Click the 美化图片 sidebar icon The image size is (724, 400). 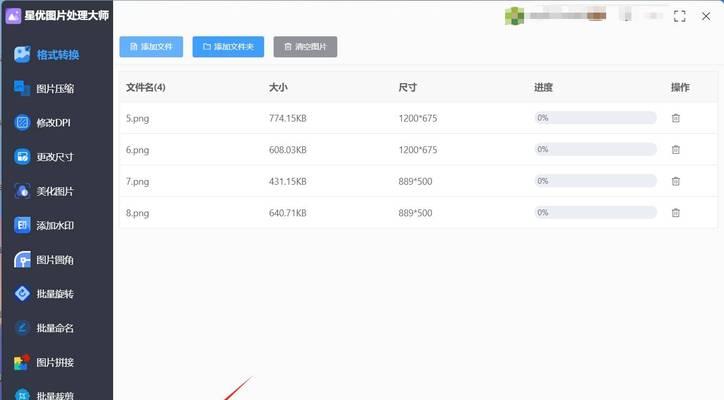22,191
